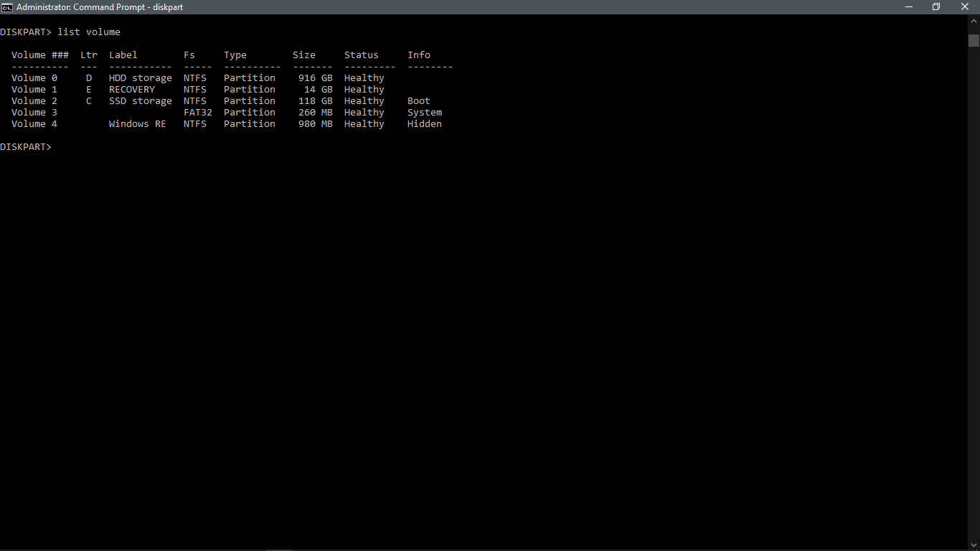
Task: Click the vertical scrollbar thumb
Action: pos(974,40)
